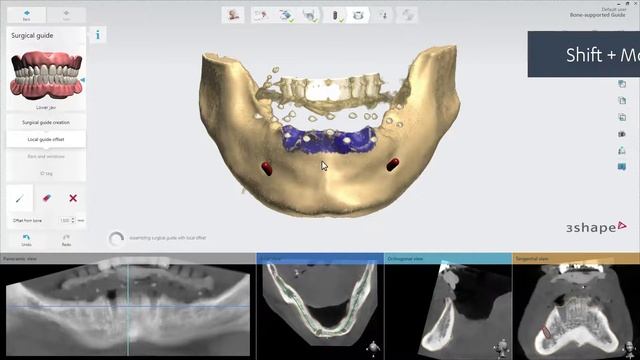Viewport: 640px width, 360px height.
Task: Open the Bars and windows step
Action: [x=46, y=156]
